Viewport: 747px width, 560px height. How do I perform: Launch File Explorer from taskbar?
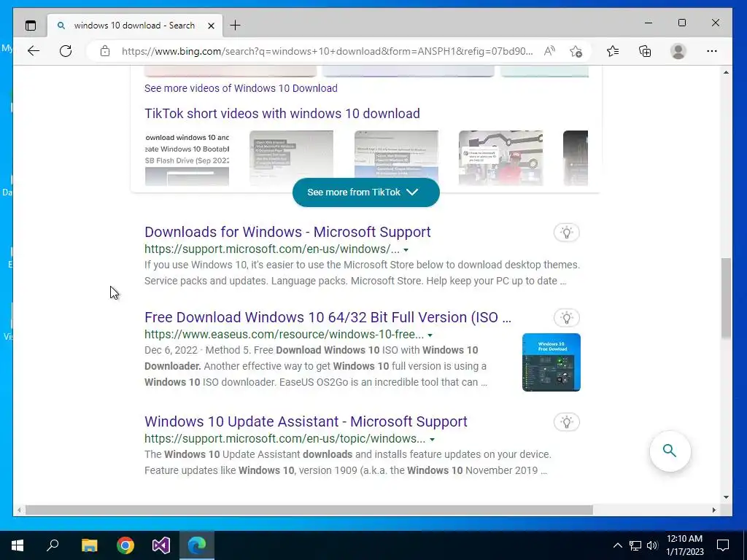pyautogui.click(x=89, y=545)
